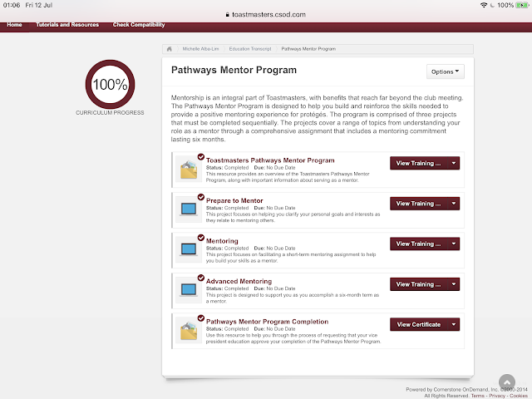Open the Check Compatibility menu
The width and height of the screenshot is (532, 399).
point(139,25)
